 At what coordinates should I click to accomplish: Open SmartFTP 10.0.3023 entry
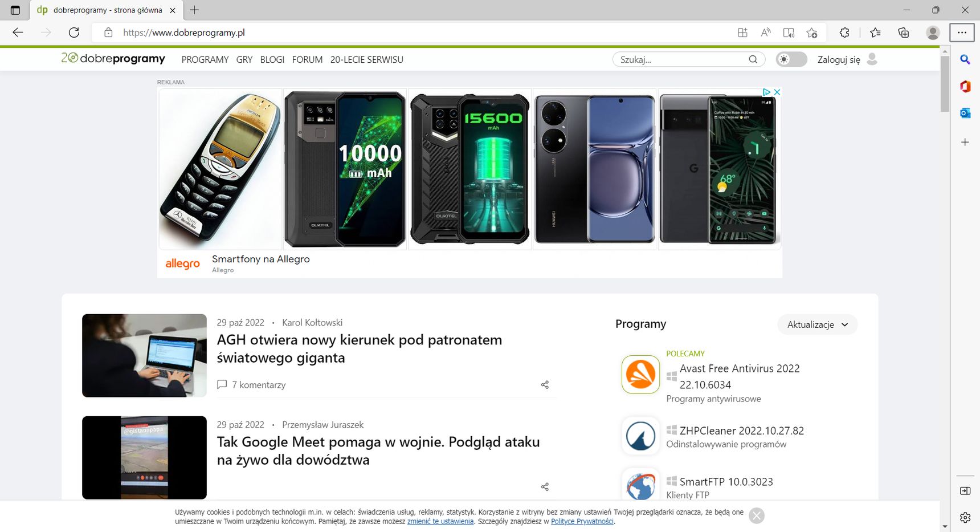point(726,482)
